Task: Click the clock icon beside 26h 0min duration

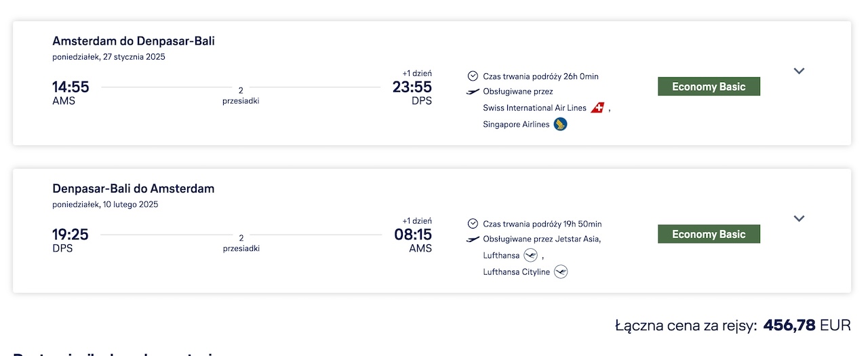Action: (x=473, y=76)
